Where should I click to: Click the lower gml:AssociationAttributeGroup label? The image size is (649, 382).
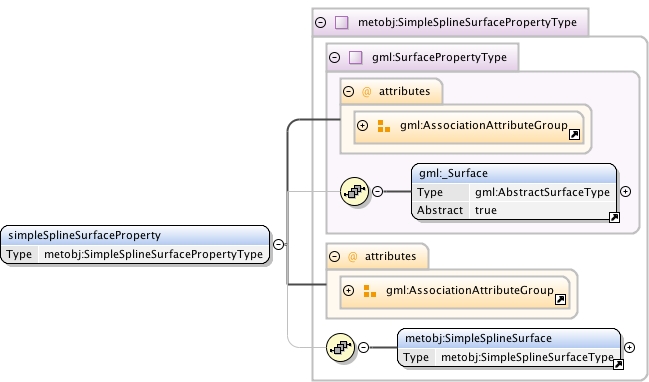pos(469,291)
